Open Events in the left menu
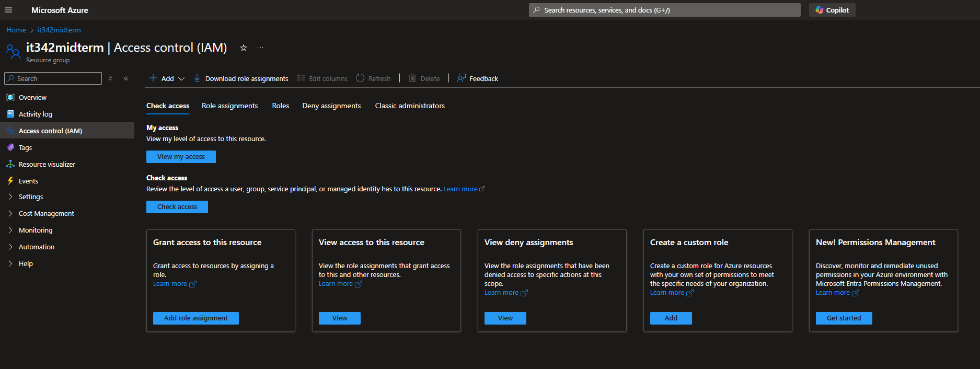Viewport: 980px width, 369px height. point(28,181)
